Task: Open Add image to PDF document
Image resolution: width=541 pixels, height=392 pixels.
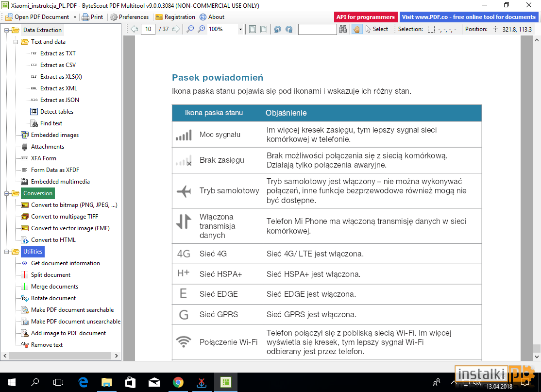Action: point(68,333)
